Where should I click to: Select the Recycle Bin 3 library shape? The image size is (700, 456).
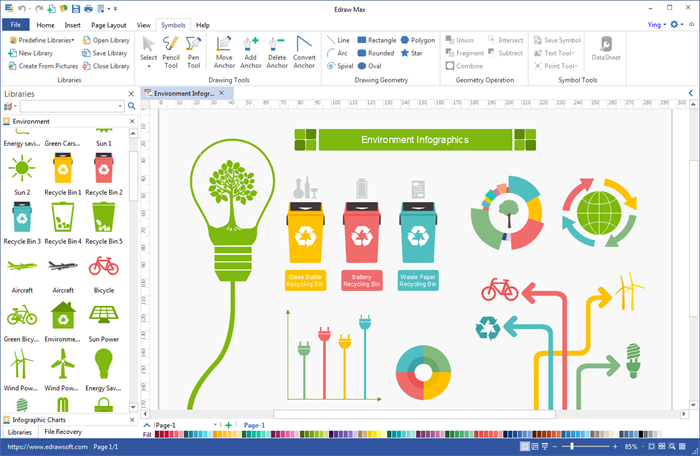coord(22,218)
